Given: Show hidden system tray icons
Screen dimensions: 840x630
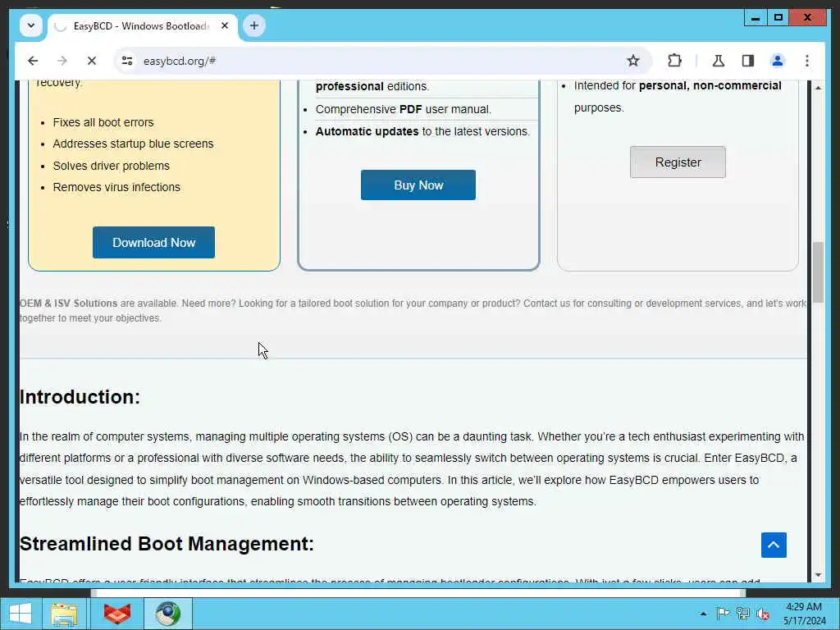Looking at the screenshot, I should 703,614.
